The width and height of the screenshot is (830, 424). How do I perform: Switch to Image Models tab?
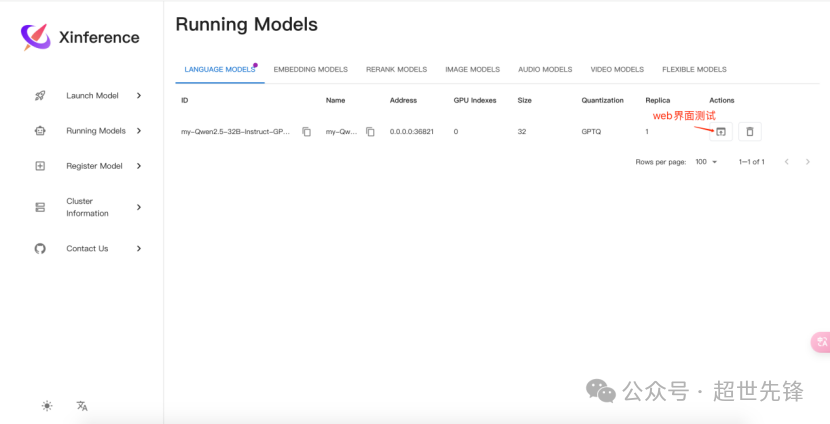473,69
